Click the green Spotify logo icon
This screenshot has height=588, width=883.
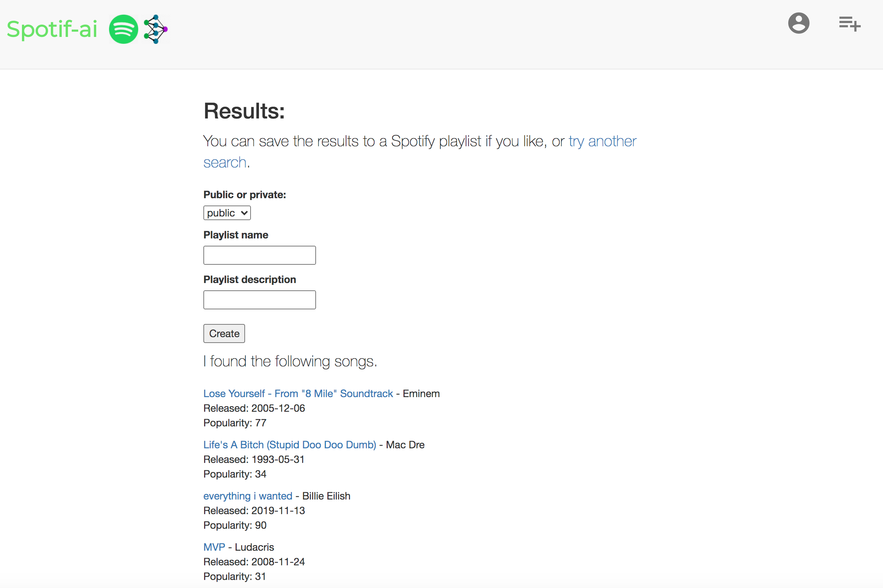pos(123,29)
